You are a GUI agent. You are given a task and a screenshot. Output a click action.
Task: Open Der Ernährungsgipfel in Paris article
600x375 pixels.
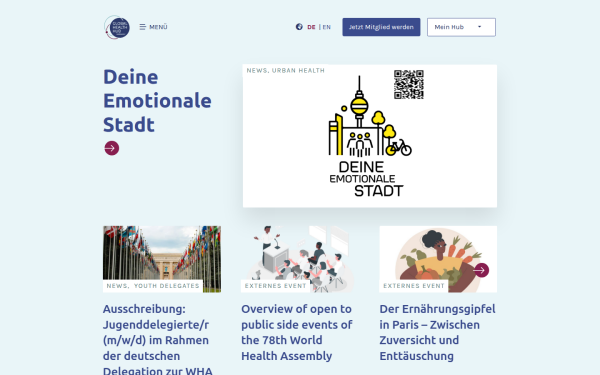tap(437, 332)
